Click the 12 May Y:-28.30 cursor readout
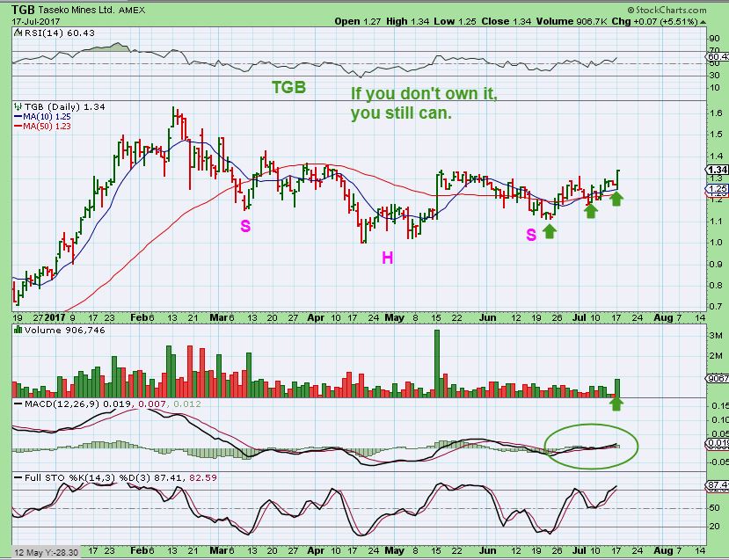The height and width of the screenshot is (560, 729). tap(46, 553)
